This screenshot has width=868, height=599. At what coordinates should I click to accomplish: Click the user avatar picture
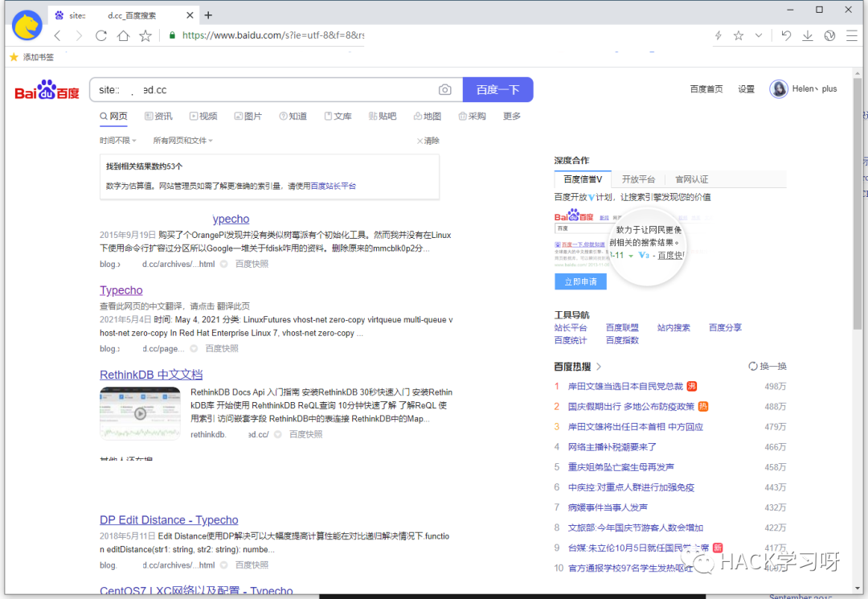778,89
